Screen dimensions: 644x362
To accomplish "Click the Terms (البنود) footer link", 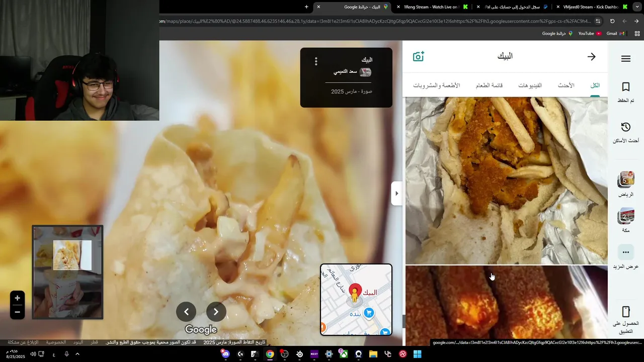I will 78,342.
